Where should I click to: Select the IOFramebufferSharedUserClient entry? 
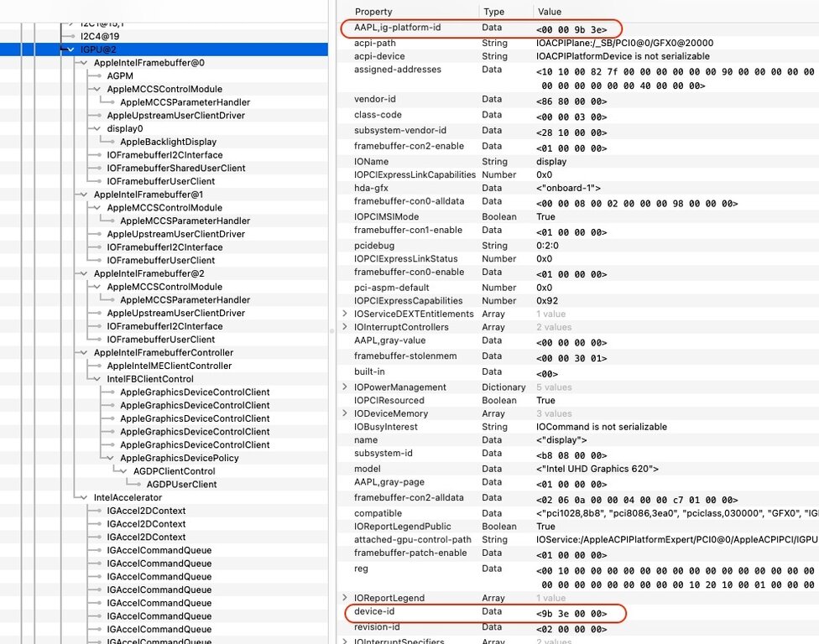[176, 168]
